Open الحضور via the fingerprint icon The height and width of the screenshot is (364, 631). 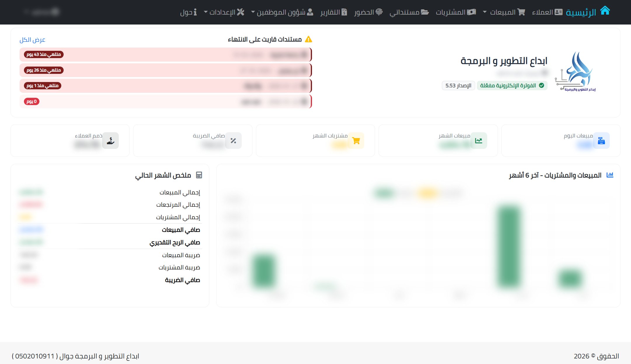coord(379,12)
